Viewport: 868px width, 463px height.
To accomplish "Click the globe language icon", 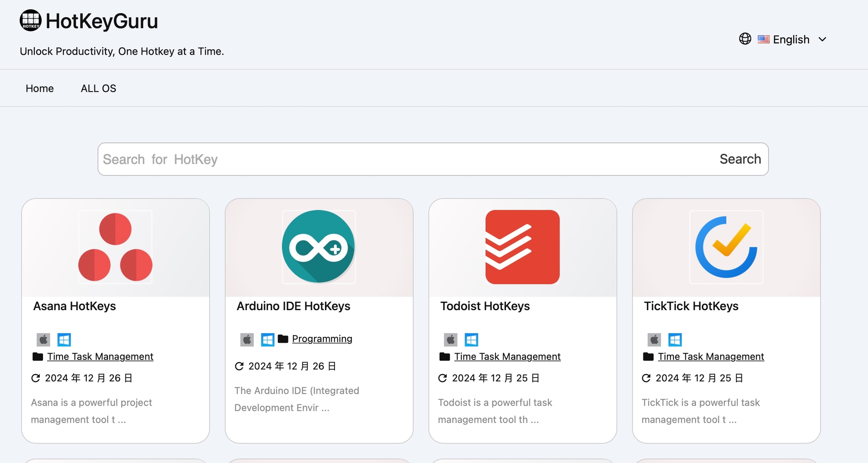I will [745, 39].
